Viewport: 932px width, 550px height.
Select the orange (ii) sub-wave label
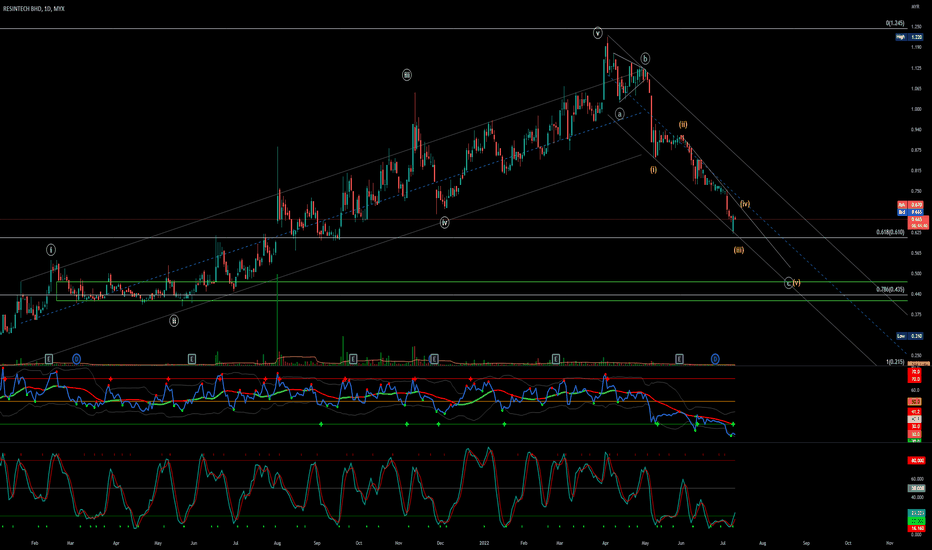tap(684, 125)
